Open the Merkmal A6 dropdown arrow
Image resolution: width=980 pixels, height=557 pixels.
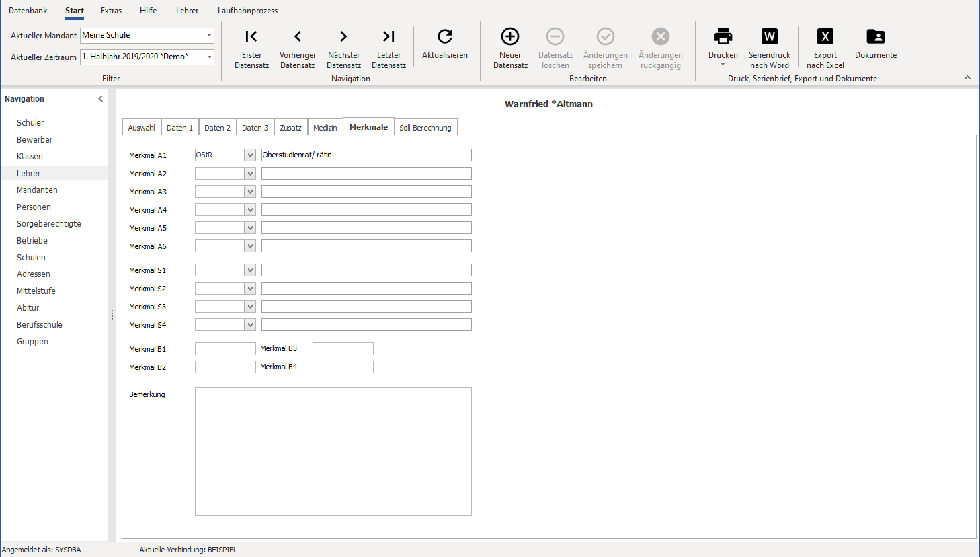pos(250,246)
